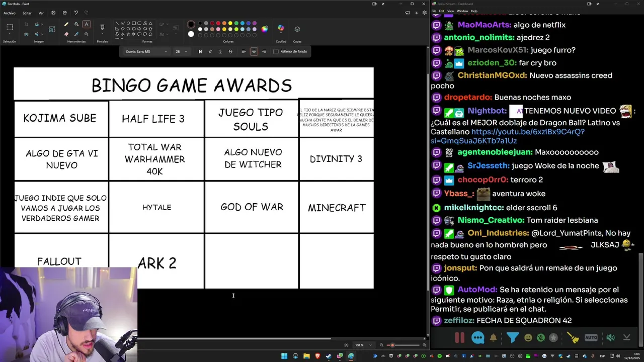
Task: Open the File menu in Social Stream
Action: [434, 11]
